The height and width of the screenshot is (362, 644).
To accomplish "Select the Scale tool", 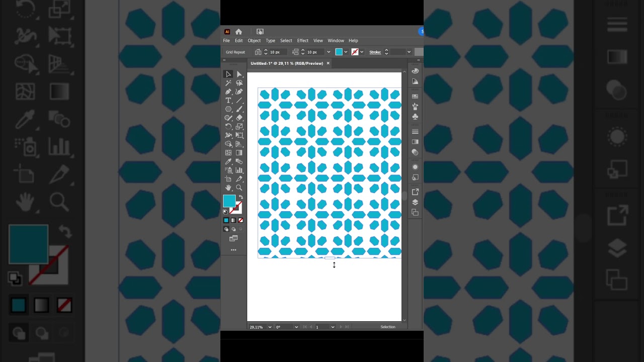I will pos(239,127).
